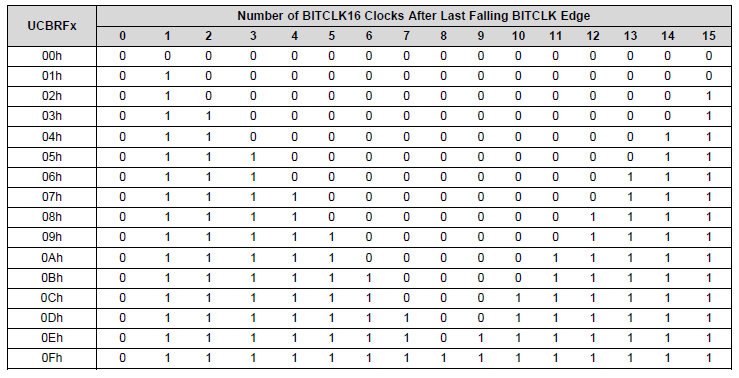
Task: Select the 0Dh row label
Action: [x=52, y=318]
